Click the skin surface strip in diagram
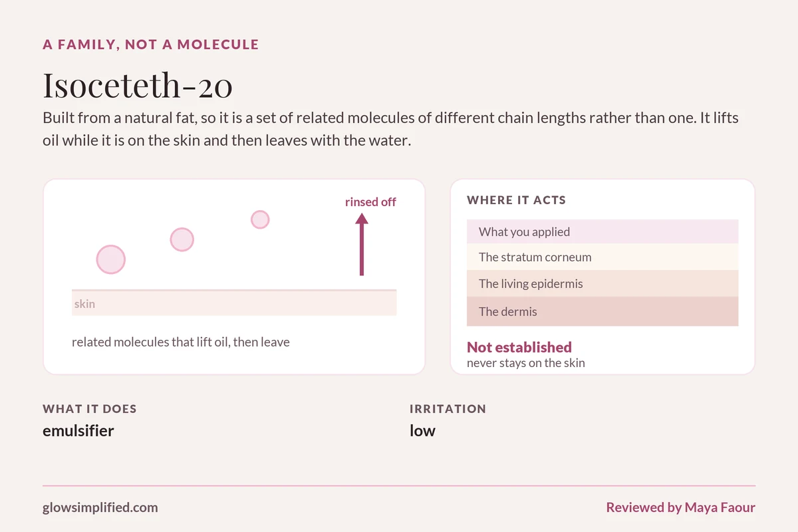The image size is (798, 532). pos(234,303)
